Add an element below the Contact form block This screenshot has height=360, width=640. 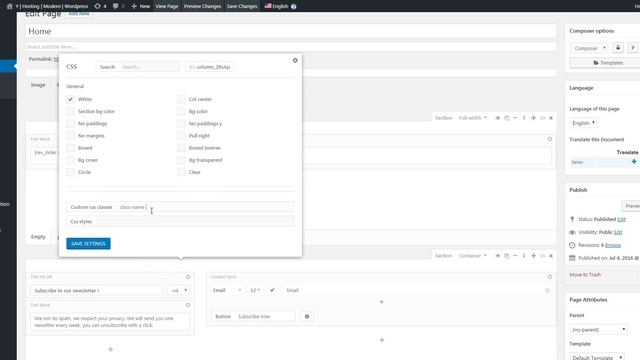382,340
